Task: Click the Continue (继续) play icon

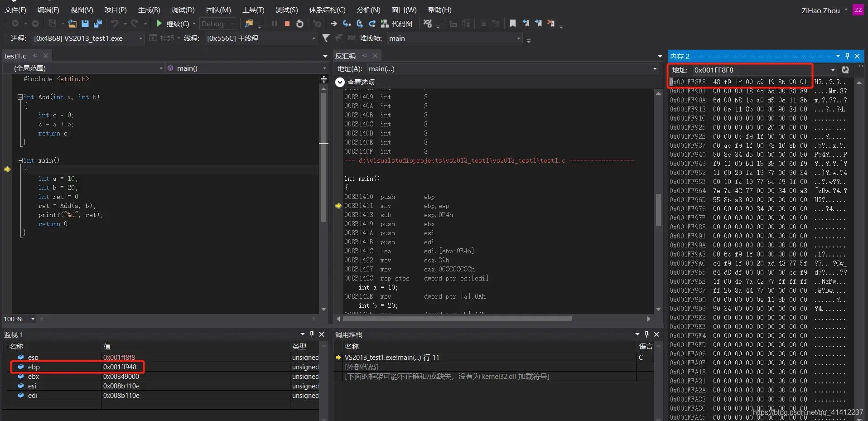Action: pos(159,24)
